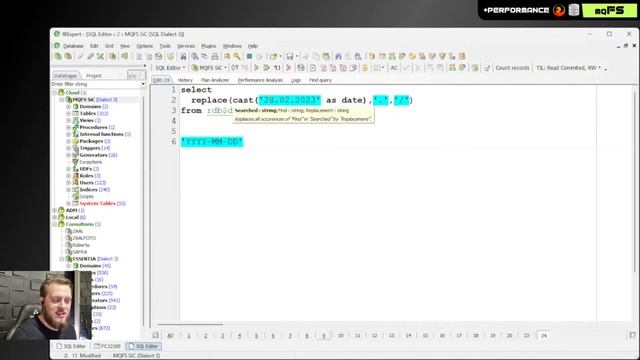Click the '28.02.2023' string literal
Screen dimensions: 640x360
pyautogui.click(x=290, y=100)
